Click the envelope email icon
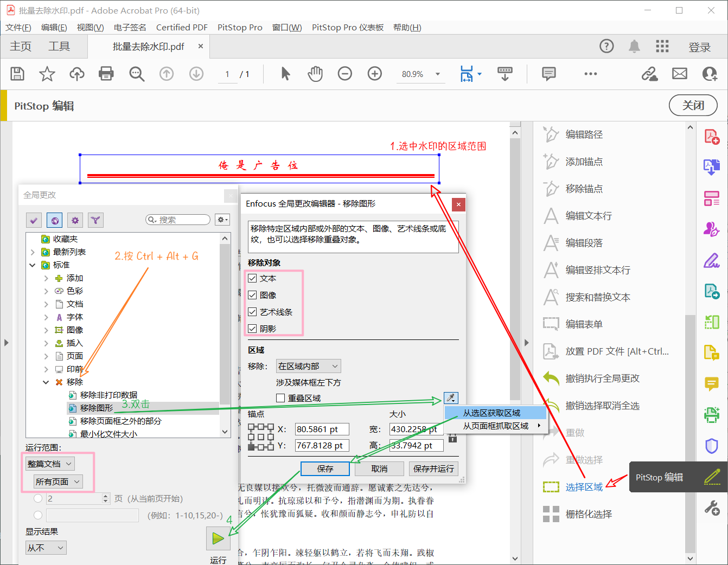 point(680,74)
